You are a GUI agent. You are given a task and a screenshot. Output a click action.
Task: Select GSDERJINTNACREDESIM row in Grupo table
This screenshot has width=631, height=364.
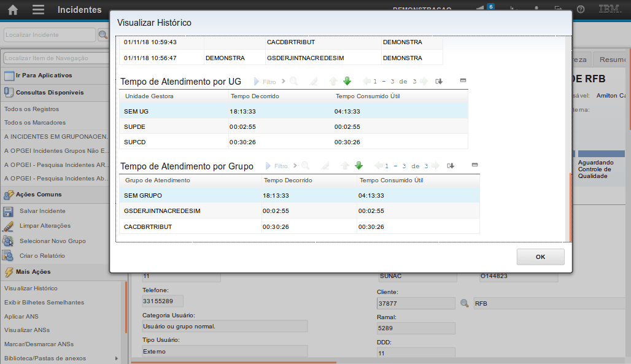[x=300, y=211]
